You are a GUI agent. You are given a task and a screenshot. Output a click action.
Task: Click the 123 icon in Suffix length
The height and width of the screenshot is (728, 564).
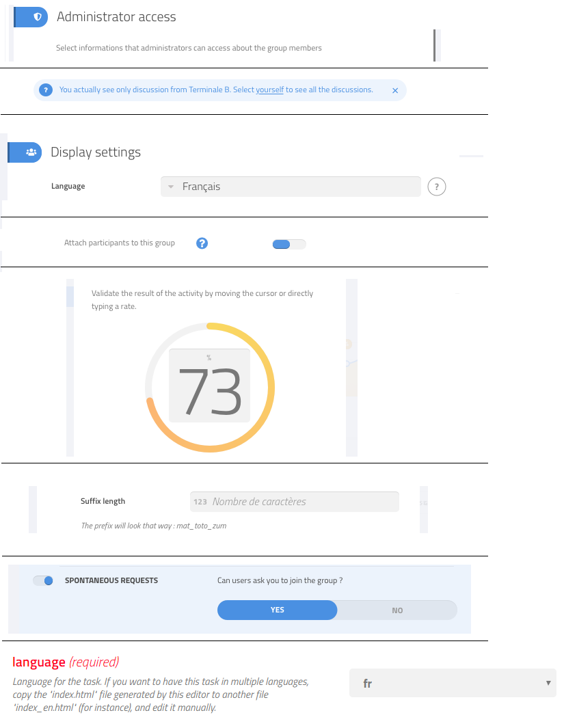coord(200,502)
